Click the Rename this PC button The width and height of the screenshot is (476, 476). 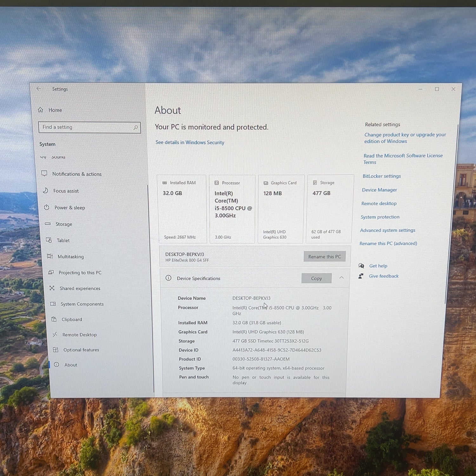[x=324, y=256]
